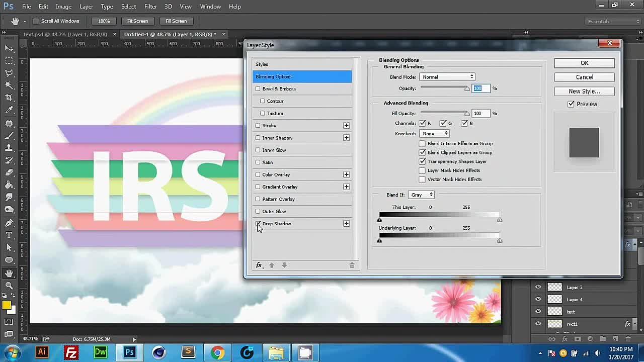Enable the Gradient Overlay checkbox
Image resolution: width=644 pixels, height=362 pixels.
tap(258, 187)
